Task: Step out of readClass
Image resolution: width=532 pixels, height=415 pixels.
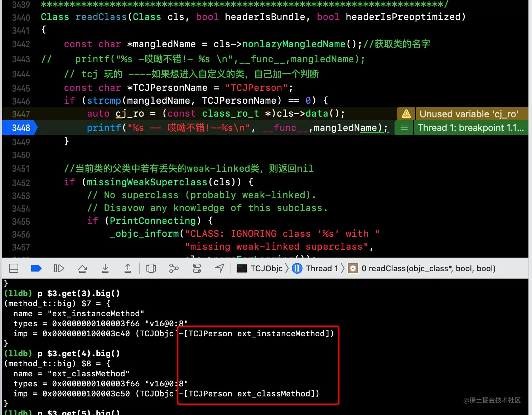Action: click(x=128, y=268)
